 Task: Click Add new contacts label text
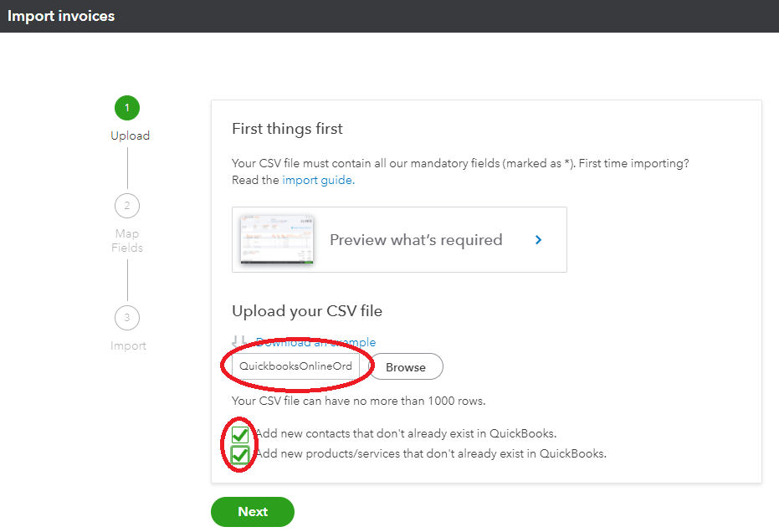406,433
